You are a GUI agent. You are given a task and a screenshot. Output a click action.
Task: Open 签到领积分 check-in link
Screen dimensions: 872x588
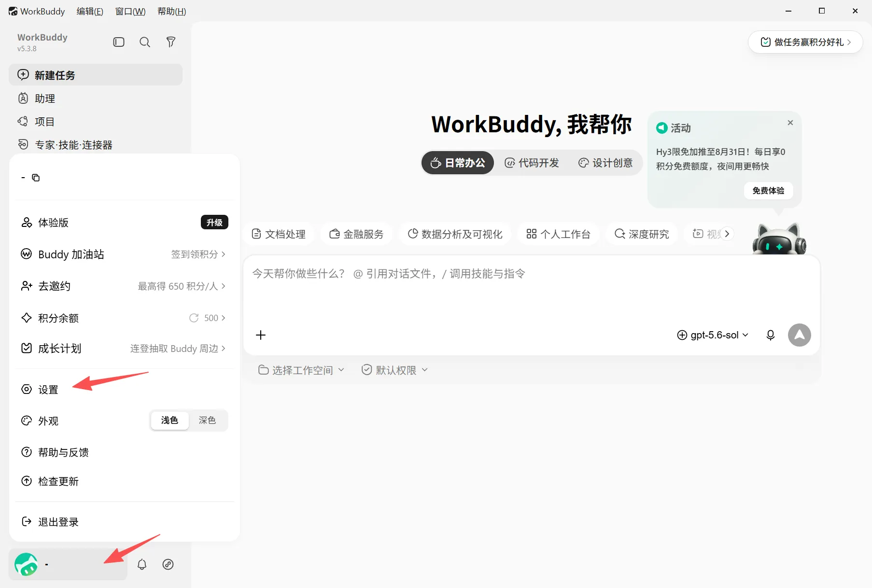coord(198,254)
